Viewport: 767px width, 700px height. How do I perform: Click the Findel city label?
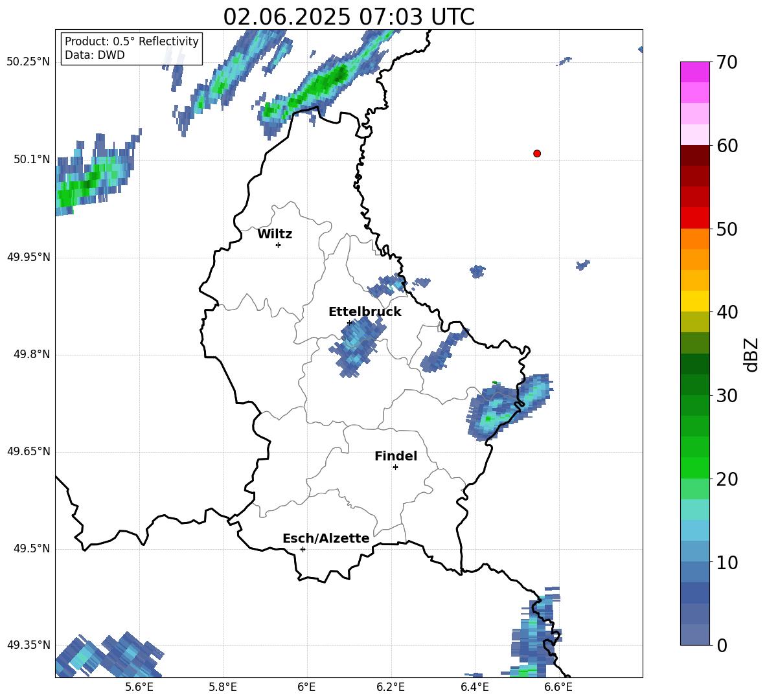click(396, 456)
